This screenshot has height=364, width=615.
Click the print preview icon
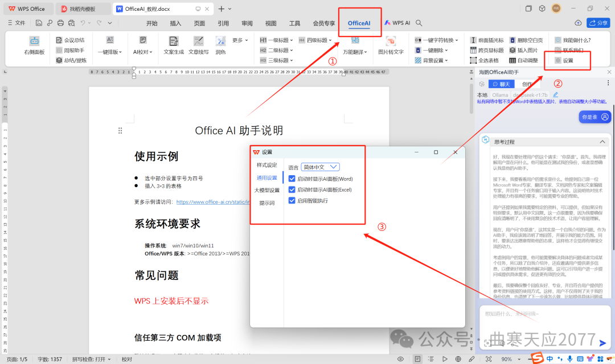71,23
